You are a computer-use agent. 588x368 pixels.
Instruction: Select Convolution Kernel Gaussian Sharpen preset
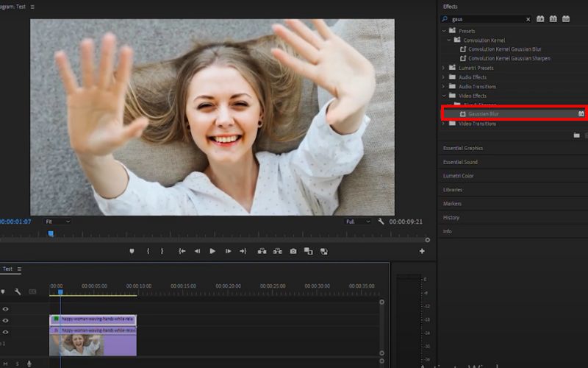tap(509, 59)
